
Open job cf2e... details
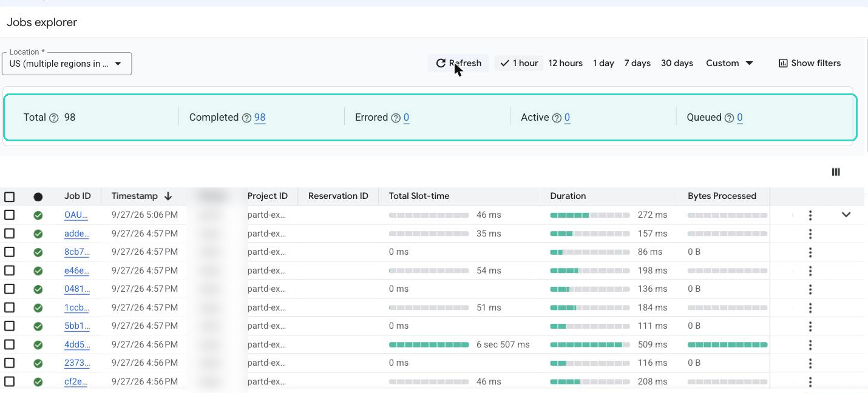click(76, 381)
